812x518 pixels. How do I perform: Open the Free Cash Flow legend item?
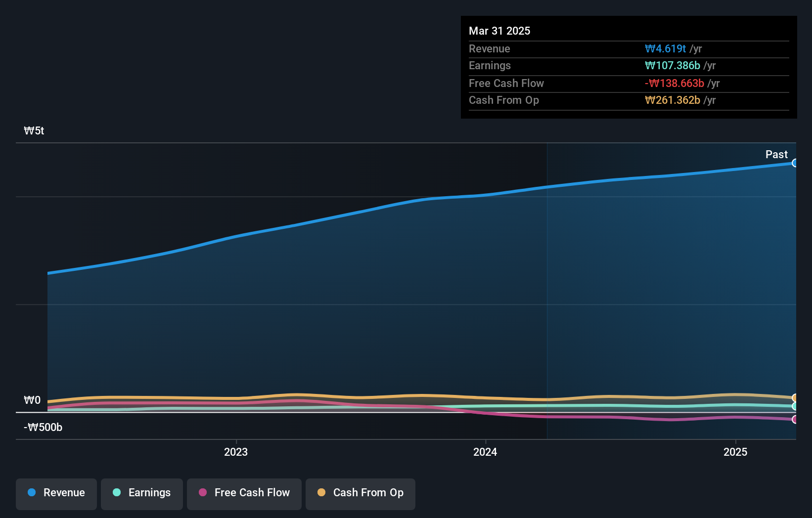(x=244, y=493)
